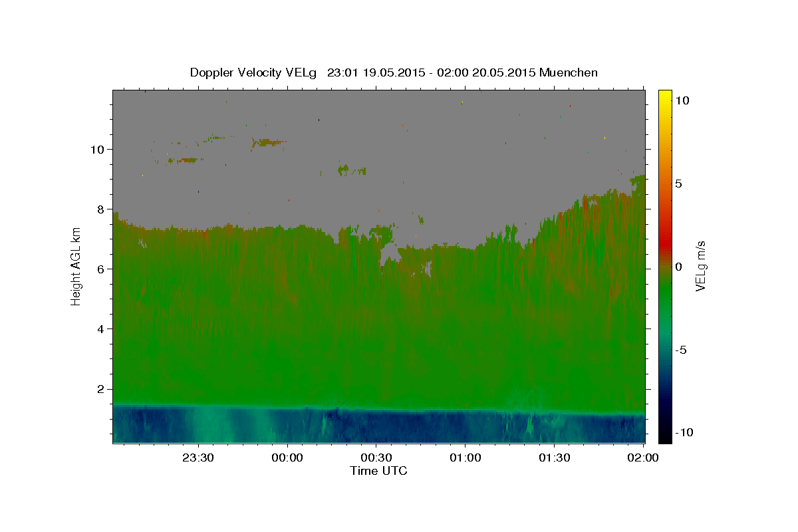Click the start time '23:01 19.05.2015' in the title
The image size is (798, 532).
click(x=376, y=72)
